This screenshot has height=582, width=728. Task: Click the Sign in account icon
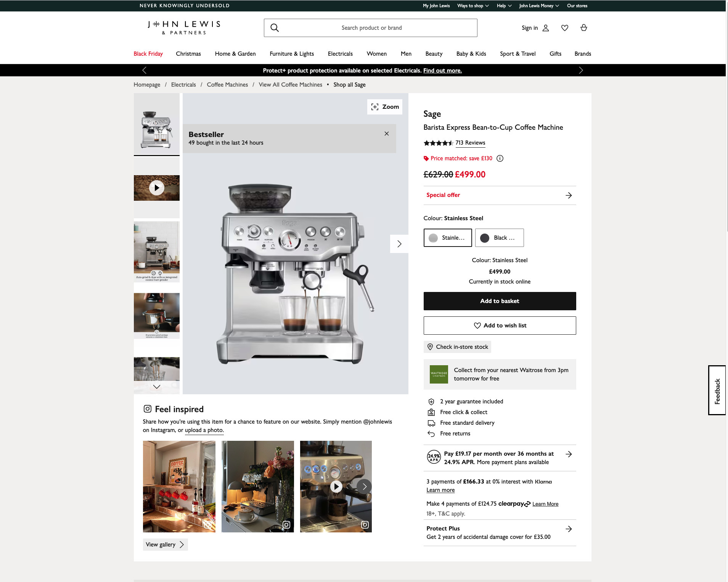pyautogui.click(x=546, y=28)
